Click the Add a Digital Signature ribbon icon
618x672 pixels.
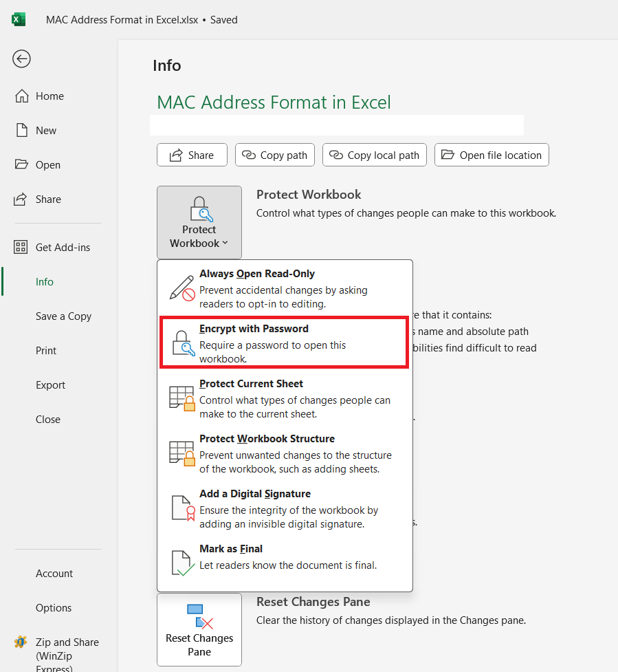click(184, 508)
